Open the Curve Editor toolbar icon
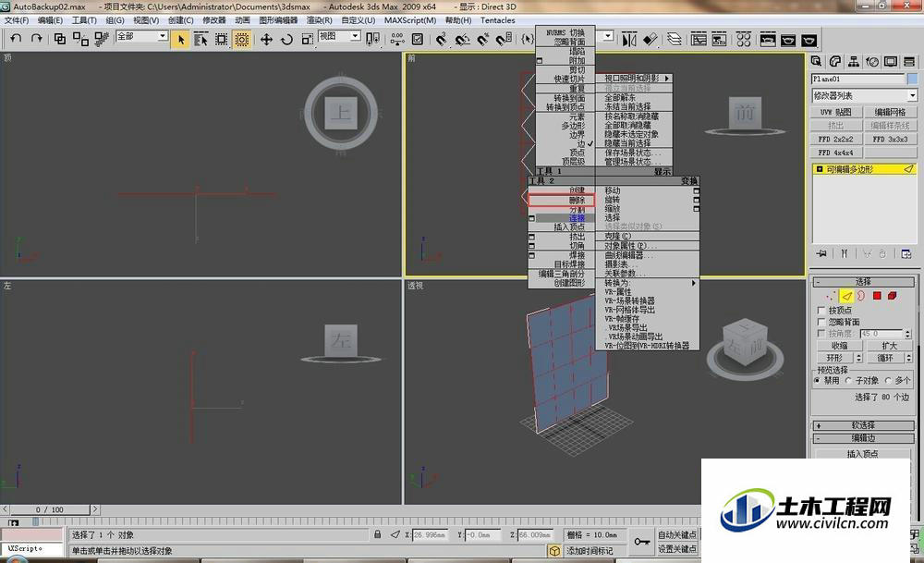Image resolution: width=924 pixels, height=563 pixels. [x=699, y=40]
